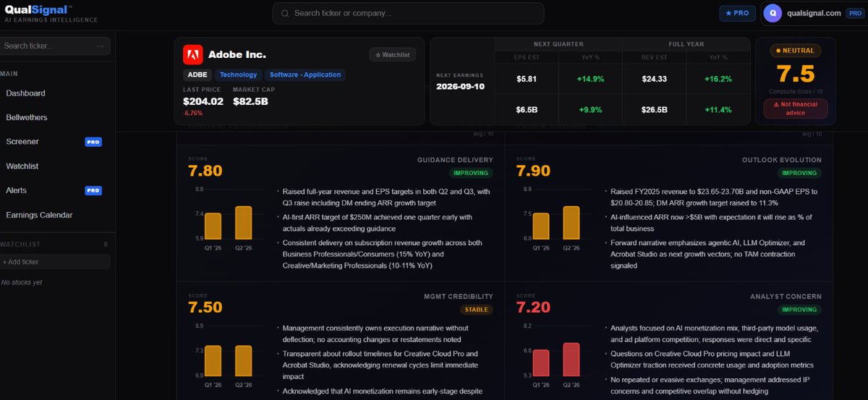Add Adobe to Watchlist button
Viewport: 868px width, 400px height.
point(393,54)
